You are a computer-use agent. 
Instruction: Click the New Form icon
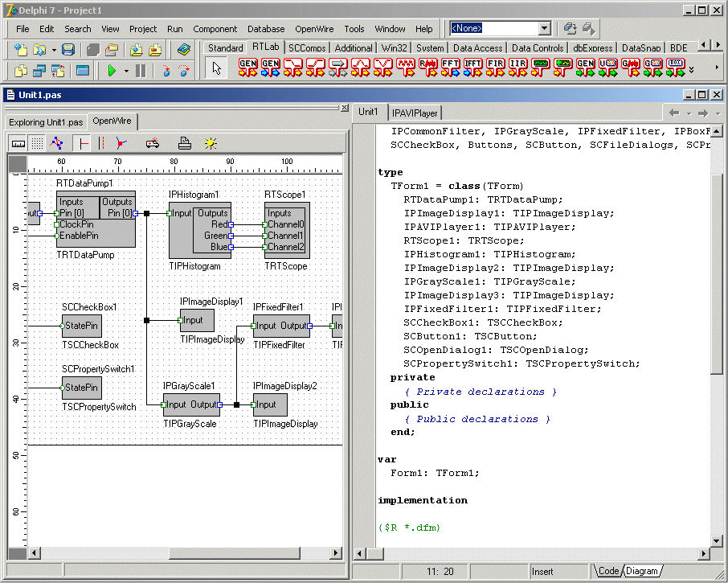pyautogui.click(x=83, y=71)
